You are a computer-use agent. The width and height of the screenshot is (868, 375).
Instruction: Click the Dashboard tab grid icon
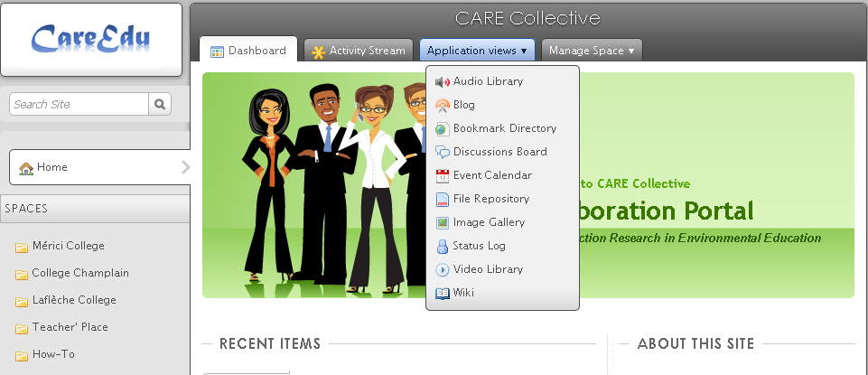coord(217,52)
